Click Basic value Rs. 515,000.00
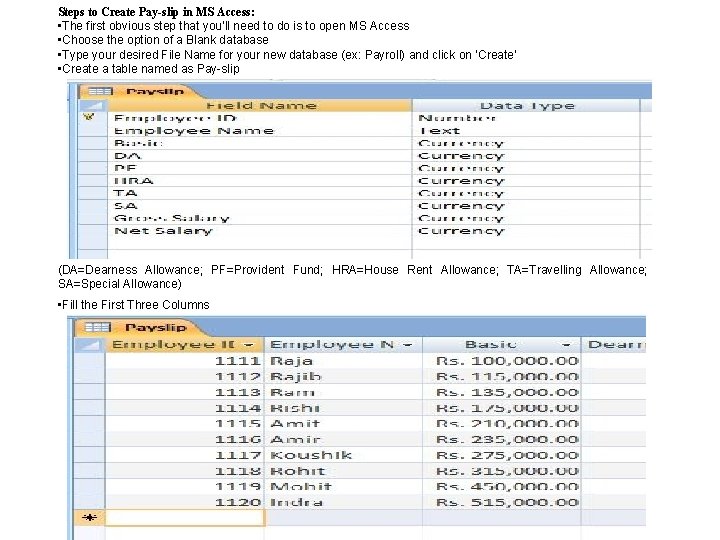The image size is (720, 540). [x=501, y=502]
